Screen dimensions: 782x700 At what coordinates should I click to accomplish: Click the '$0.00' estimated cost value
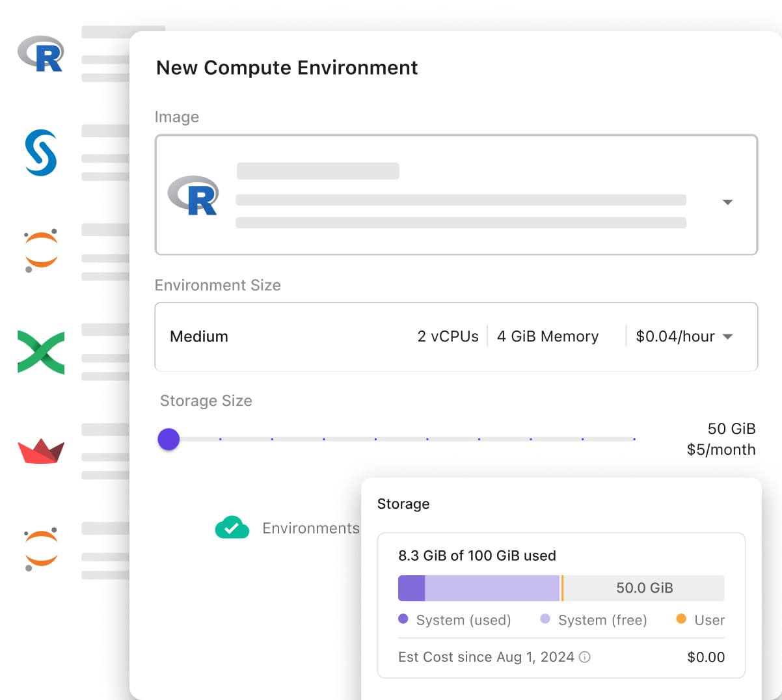[x=706, y=657]
